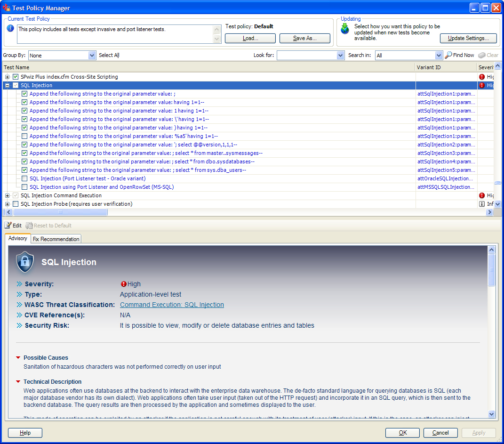Open the Command Execution: SQL Injection link

click(172, 305)
